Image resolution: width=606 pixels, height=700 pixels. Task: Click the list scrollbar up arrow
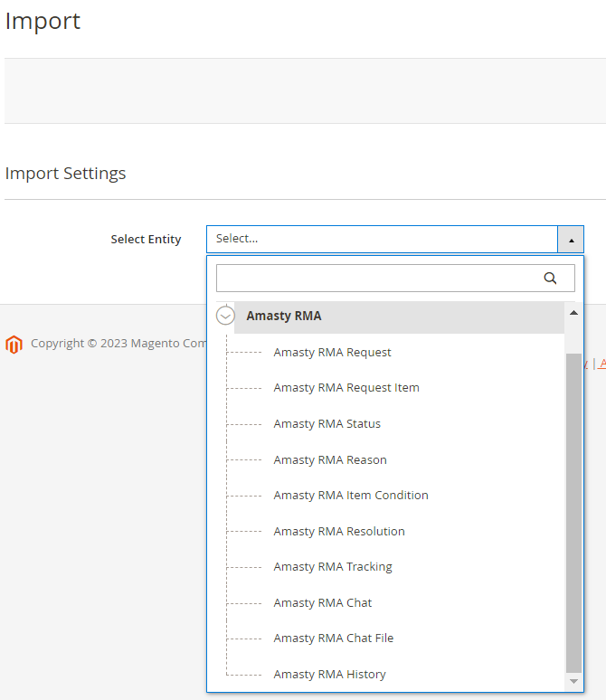(x=573, y=313)
